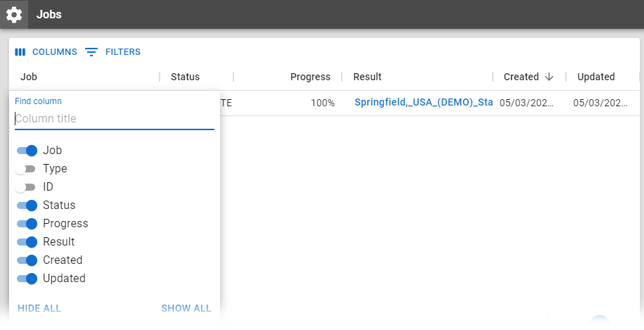The width and height of the screenshot is (644, 330).
Task: Toggle the Job column switch off
Action: point(27,150)
